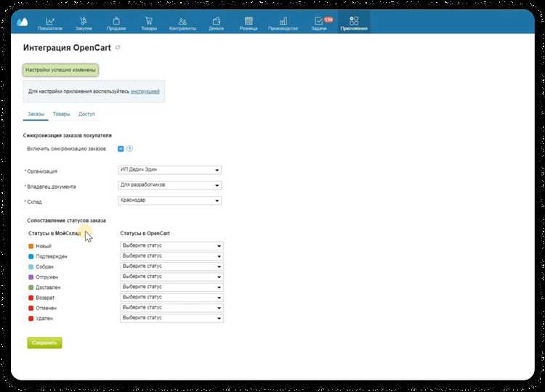Click the Сопоставление статусов заказа heading

click(66, 221)
